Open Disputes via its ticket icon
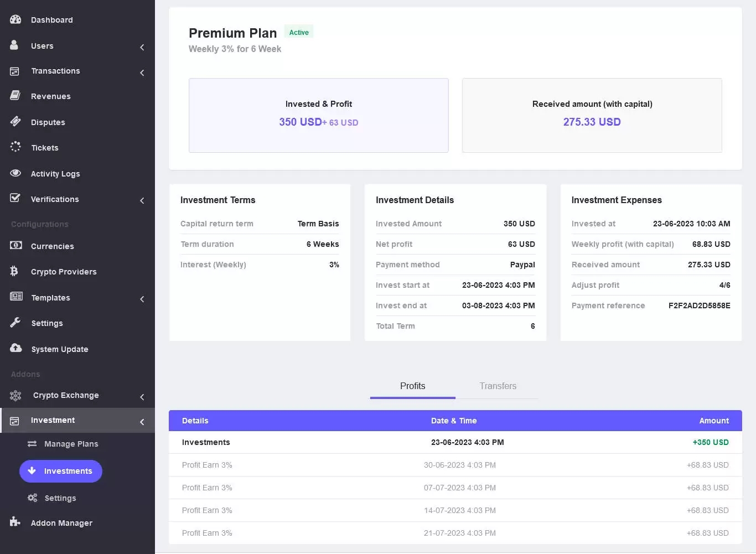The height and width of the screenshot is (554, 756). 15,122
